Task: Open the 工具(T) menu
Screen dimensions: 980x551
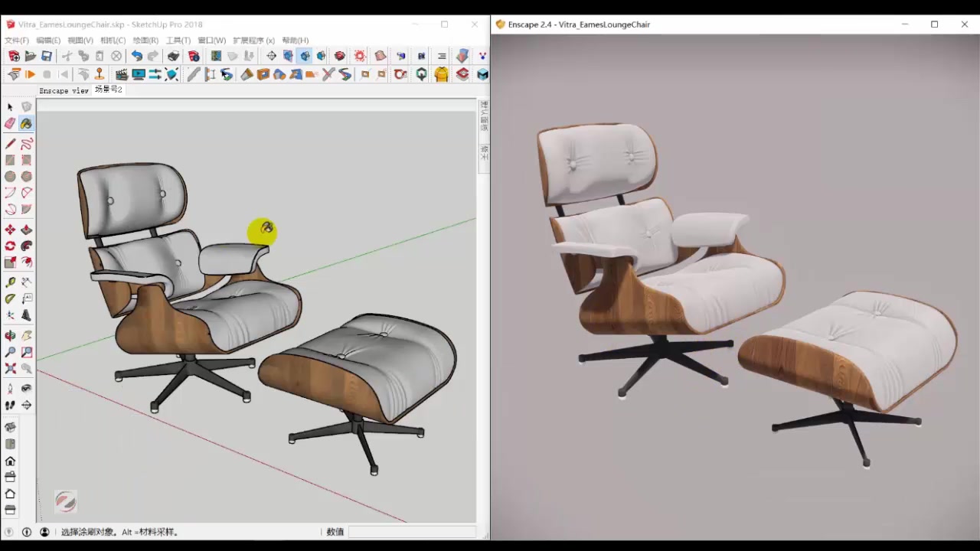Action: [178, 41]
